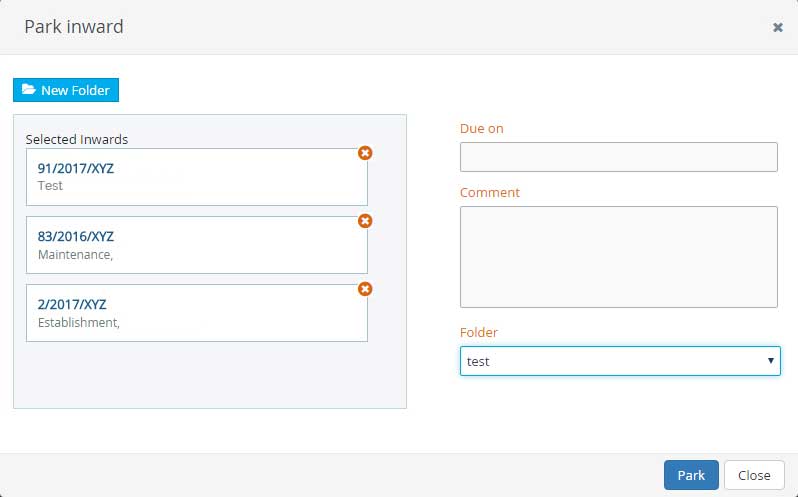Open the 91/2017/XYZ inward link
This screenshot has height=497, width=798.
pos(76,168)
